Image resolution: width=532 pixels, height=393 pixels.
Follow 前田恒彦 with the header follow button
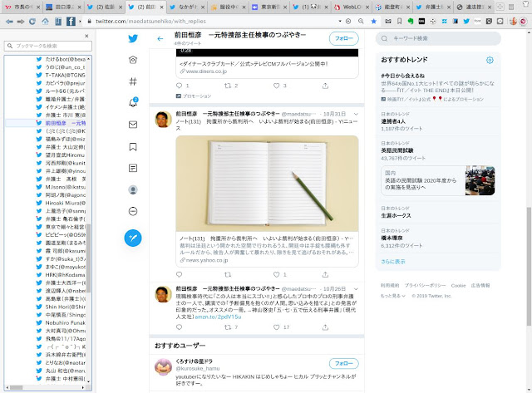[x=343, y=39]
